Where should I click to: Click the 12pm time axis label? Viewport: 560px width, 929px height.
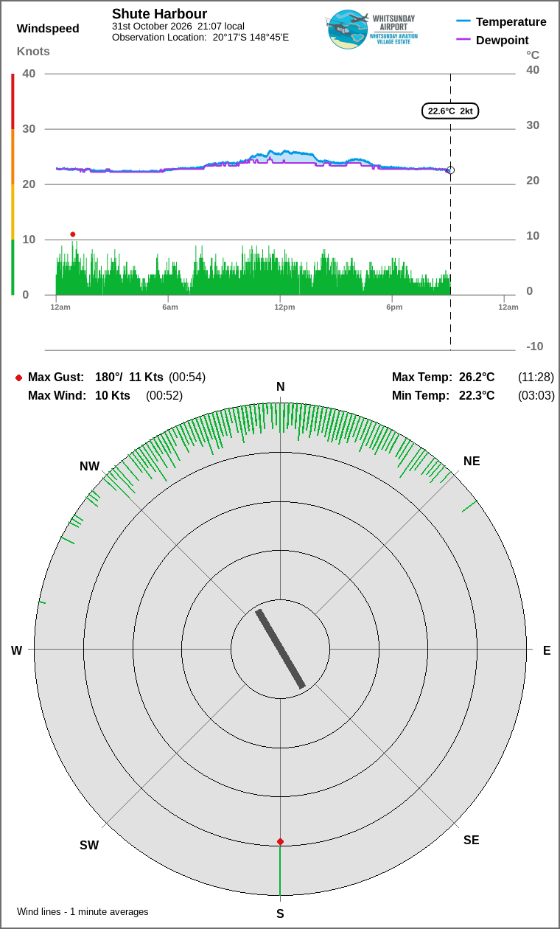[284, 307]
